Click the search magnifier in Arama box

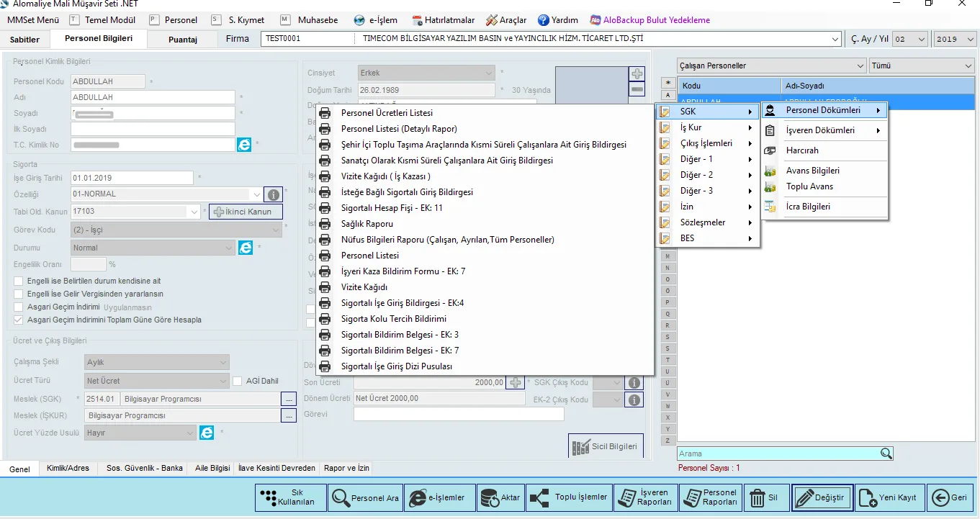coord(886,453)
